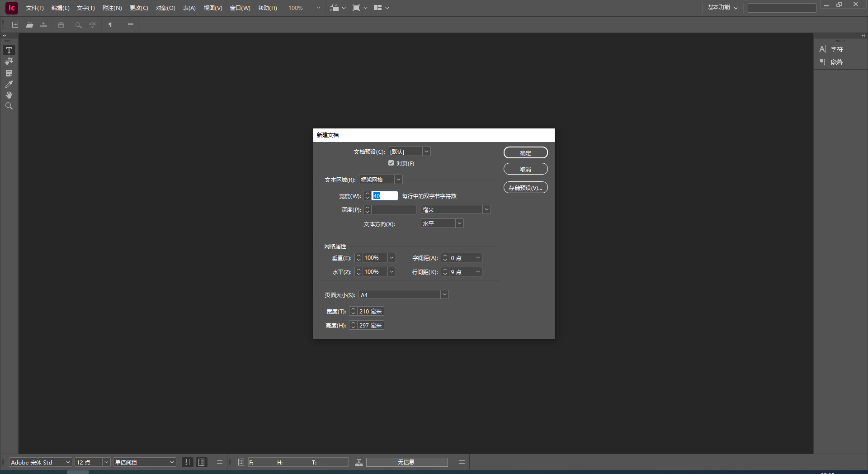The width and height of the screenshot is (868, 474).
Task: Click the 存储预设(V)... button
Action: [526, 188]
